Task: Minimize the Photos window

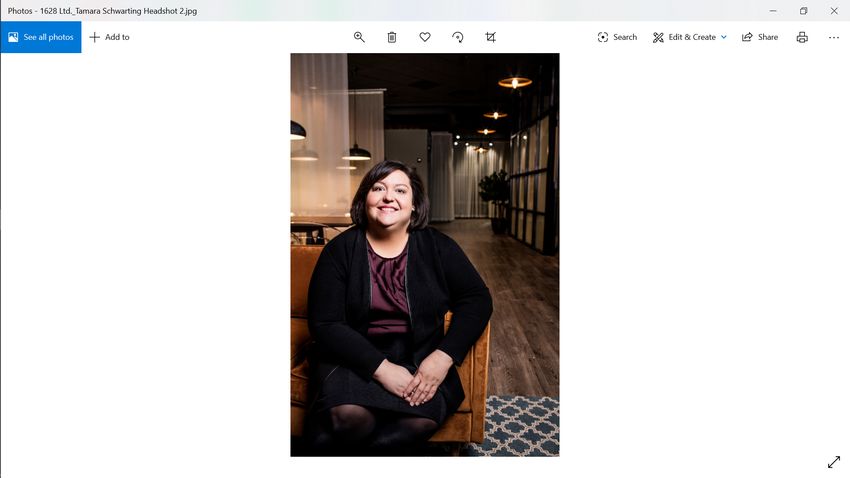Action: [773, 11]
